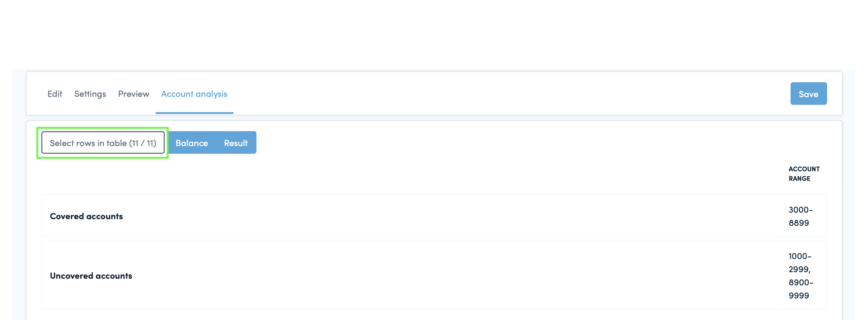
Task: Select the Account analysis tab
Action: pyautogui.click(x=194, y=94)
